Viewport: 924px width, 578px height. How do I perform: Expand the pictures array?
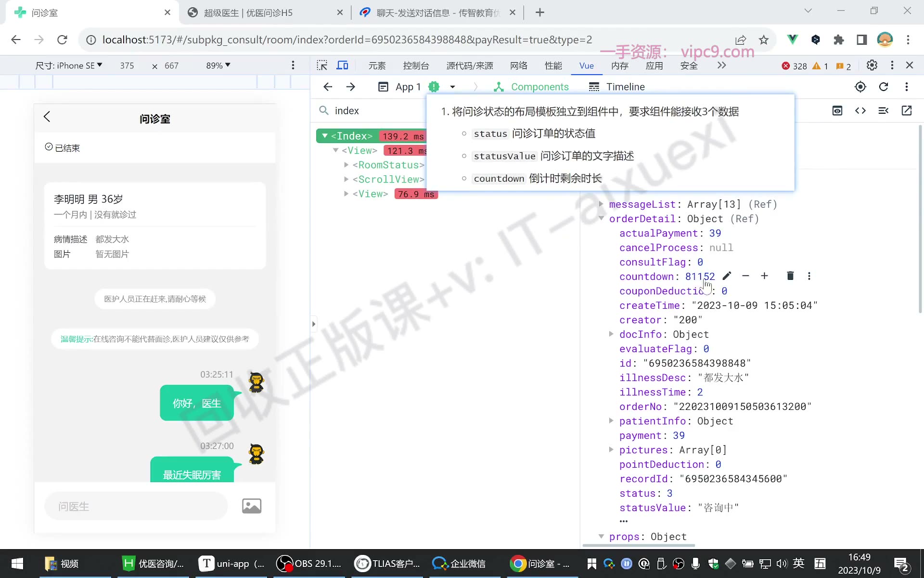(611, 450)
